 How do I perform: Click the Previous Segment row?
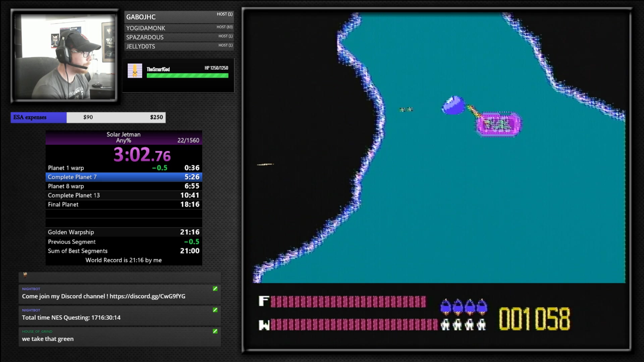point(124,242)
